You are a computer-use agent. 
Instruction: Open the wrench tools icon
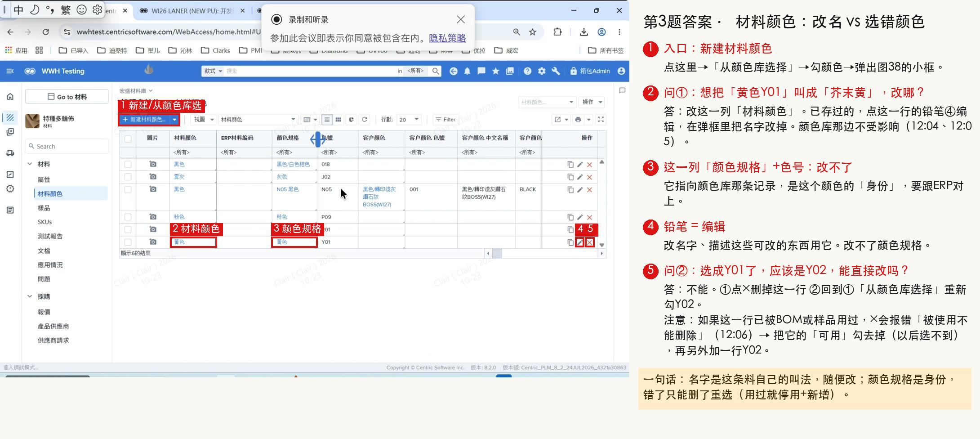point(556,71)
